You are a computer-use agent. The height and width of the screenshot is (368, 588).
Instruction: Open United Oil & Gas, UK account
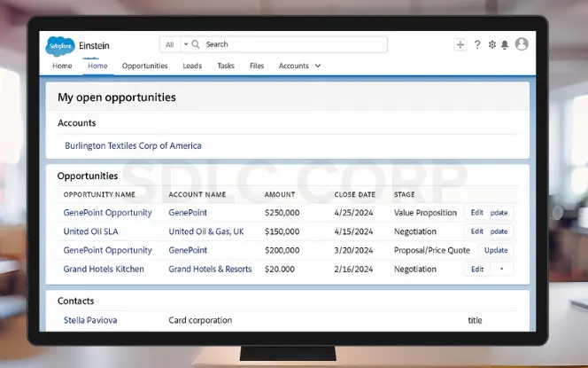point(206,231)
